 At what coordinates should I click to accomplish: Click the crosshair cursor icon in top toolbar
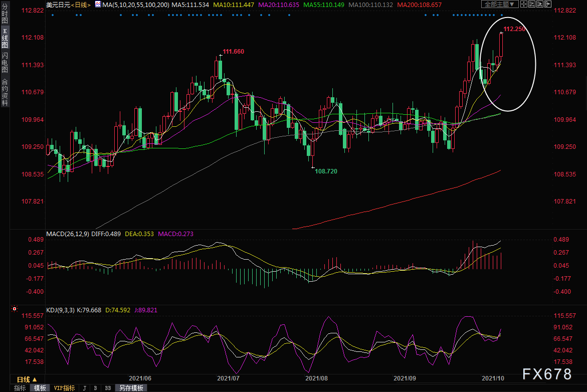[x=523, y=5]
